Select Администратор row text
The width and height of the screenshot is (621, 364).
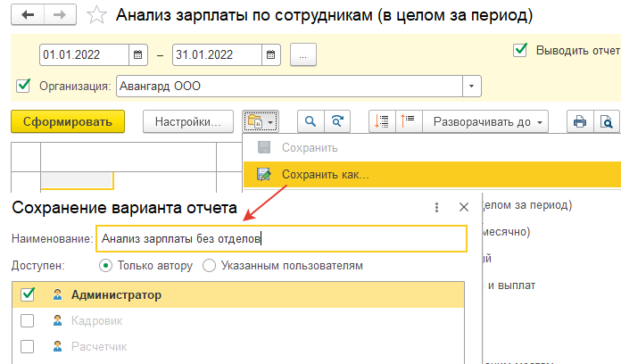(116, 294)
